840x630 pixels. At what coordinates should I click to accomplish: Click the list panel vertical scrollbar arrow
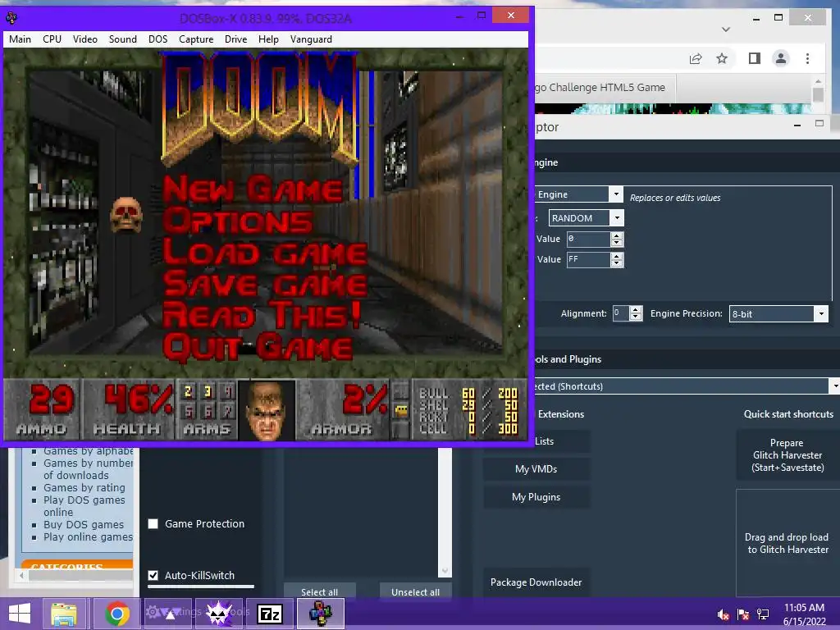pyautogui.click(x=445, y=571)
